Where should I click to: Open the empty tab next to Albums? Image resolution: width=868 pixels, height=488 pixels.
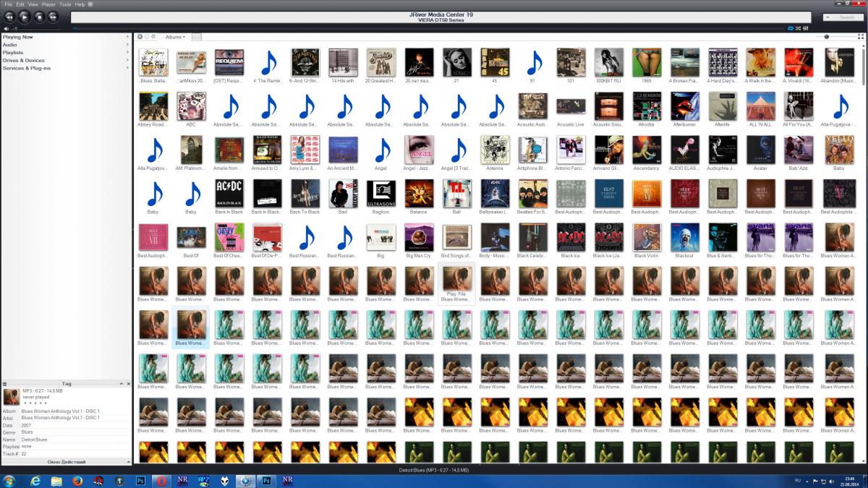pos(197,37)
